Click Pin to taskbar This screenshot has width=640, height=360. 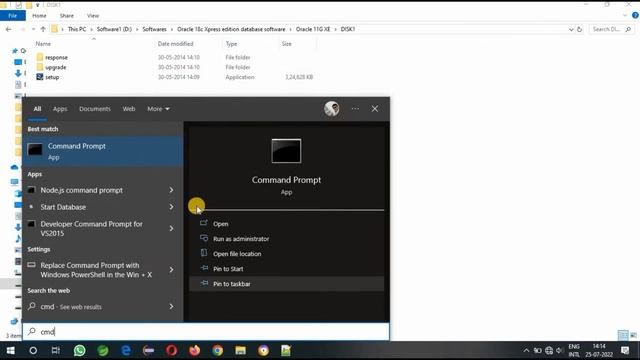[x=287, y=284]
